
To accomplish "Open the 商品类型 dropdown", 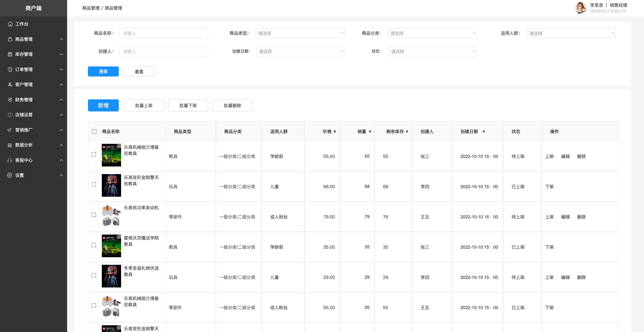I will pyautogui.click(x=300, y=33).
